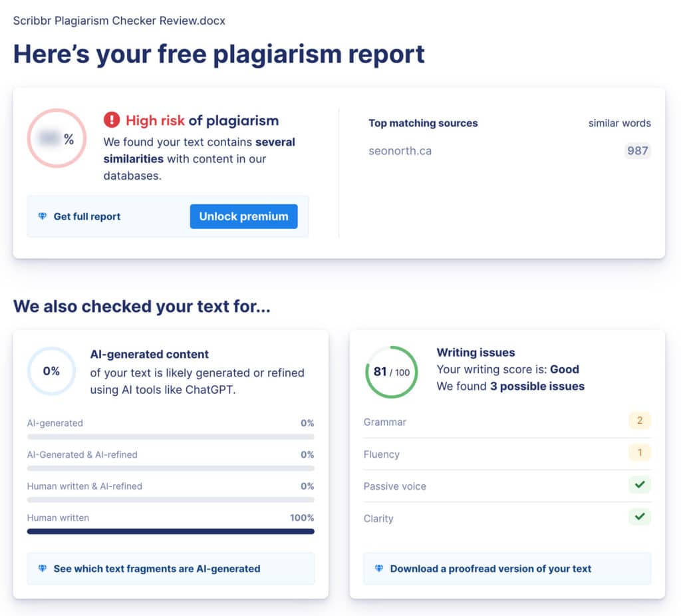Click the 0% AI-generated score circle
681x616 pixels.
(x=51, y=371)
